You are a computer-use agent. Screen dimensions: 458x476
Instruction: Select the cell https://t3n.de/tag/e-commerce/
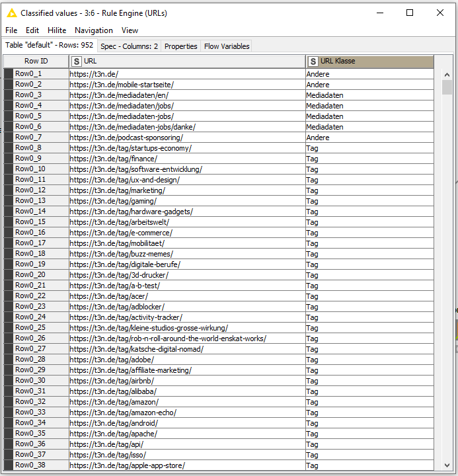pos(187,233)
